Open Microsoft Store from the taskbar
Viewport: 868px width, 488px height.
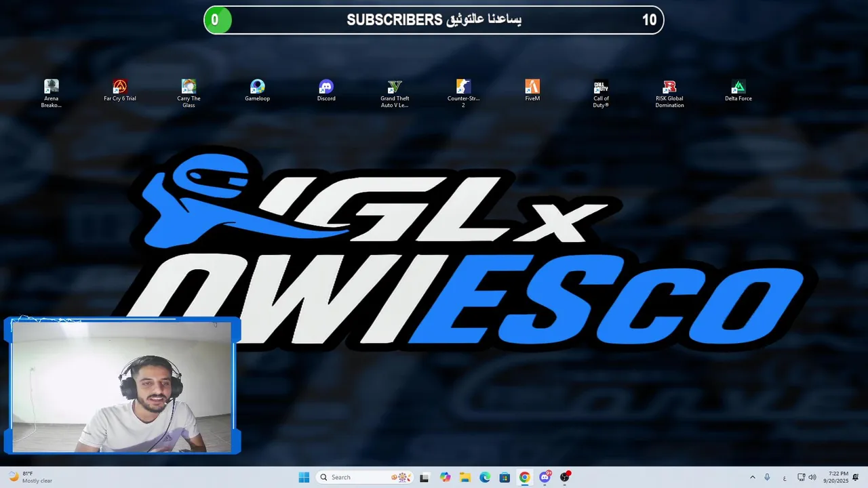click(505, 477)
